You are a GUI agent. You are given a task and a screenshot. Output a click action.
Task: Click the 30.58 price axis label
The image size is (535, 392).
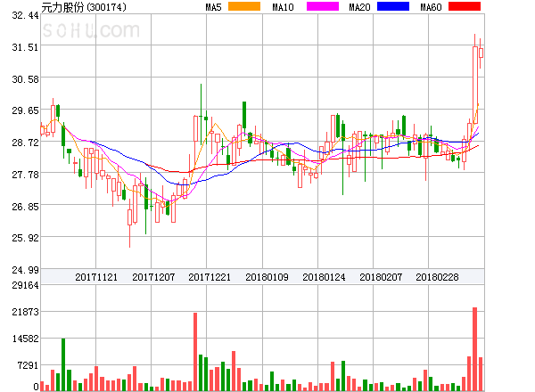[x=25, y=79]
